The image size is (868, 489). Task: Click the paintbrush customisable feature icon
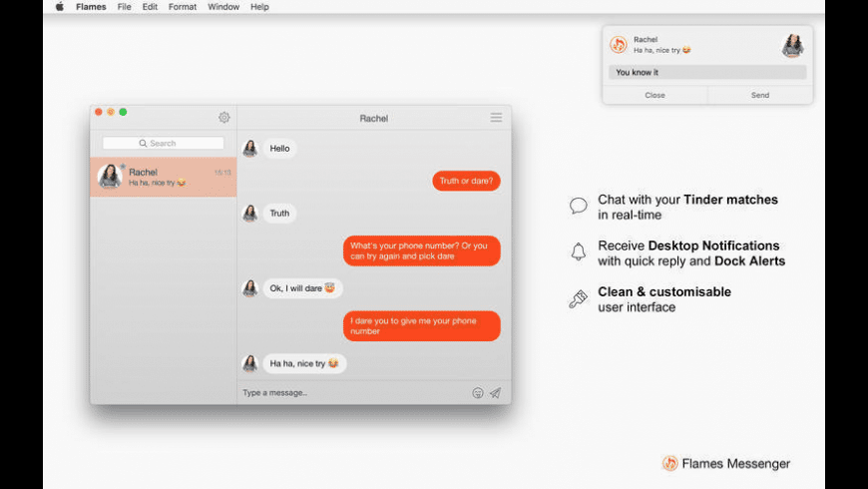tap(578, 299)
